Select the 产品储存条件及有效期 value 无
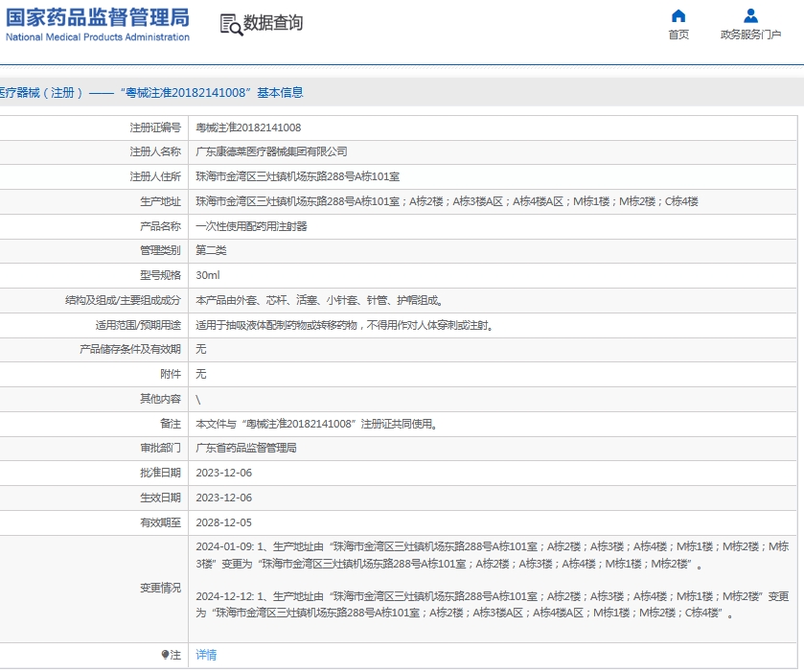804x672 pixels. point(201,349)
